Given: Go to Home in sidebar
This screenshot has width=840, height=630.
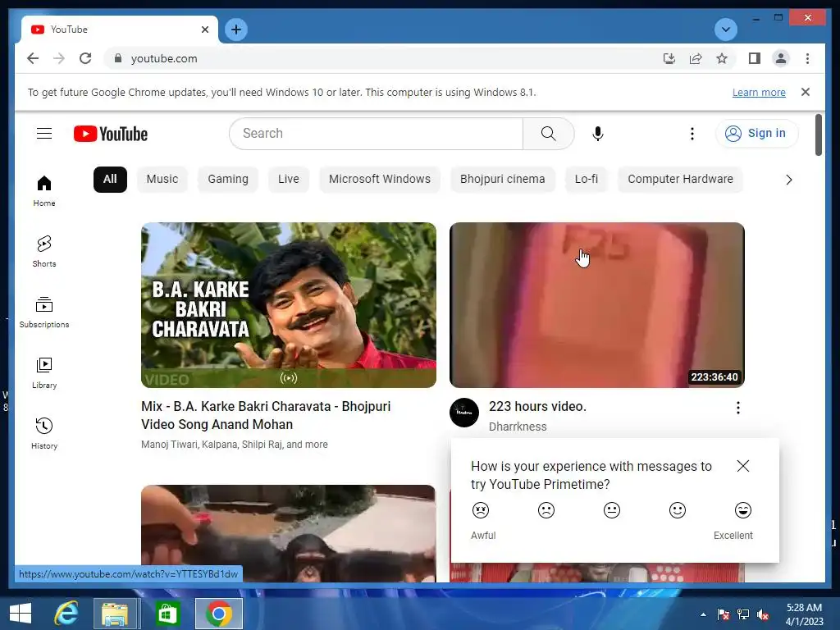Looking at the screenshot, I should (44, 191).
